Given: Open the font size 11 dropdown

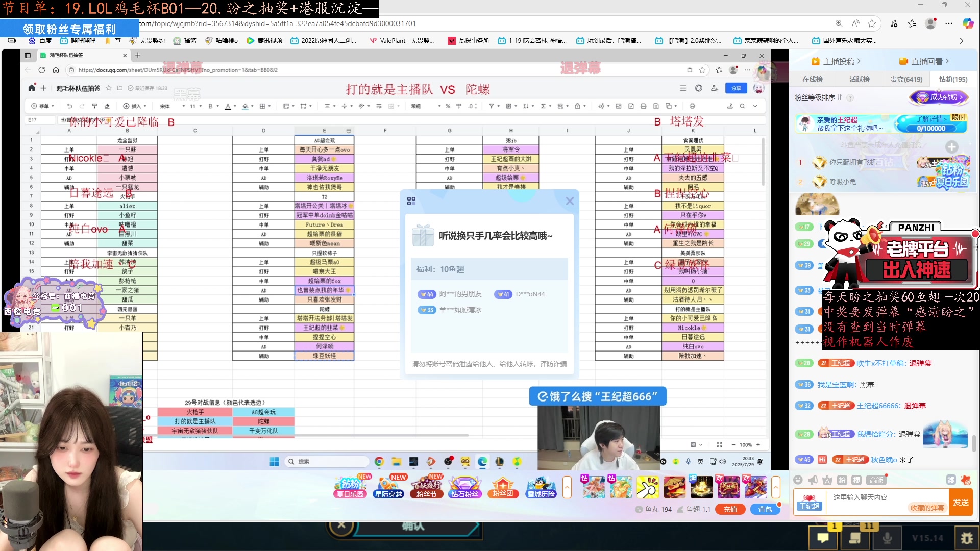Looking at the screenshot, I should pyautogui.click(x=195, y=106).
